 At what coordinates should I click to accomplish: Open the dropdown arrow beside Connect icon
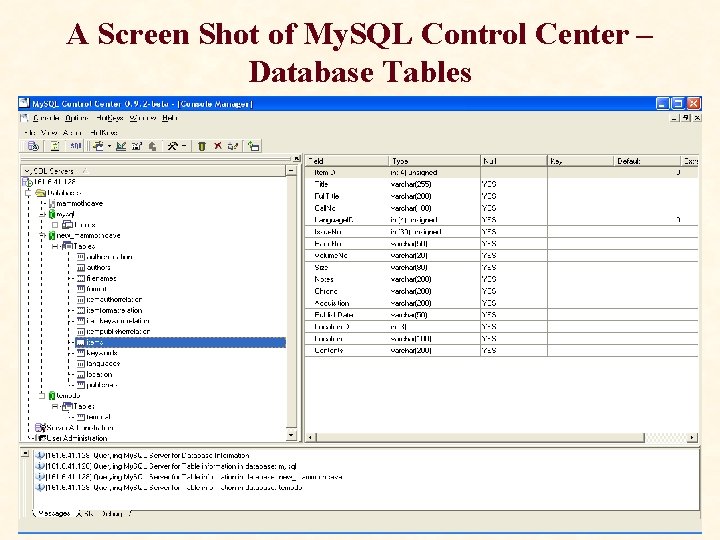click(109, 146)
